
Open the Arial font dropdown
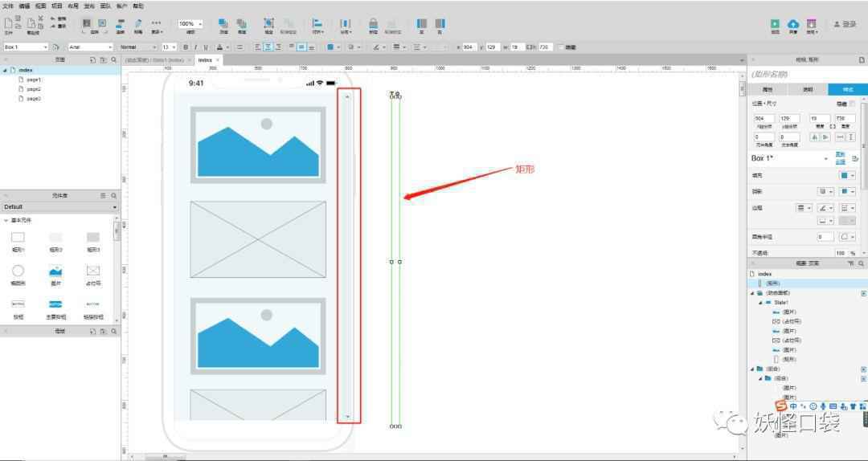pos(90,47)
